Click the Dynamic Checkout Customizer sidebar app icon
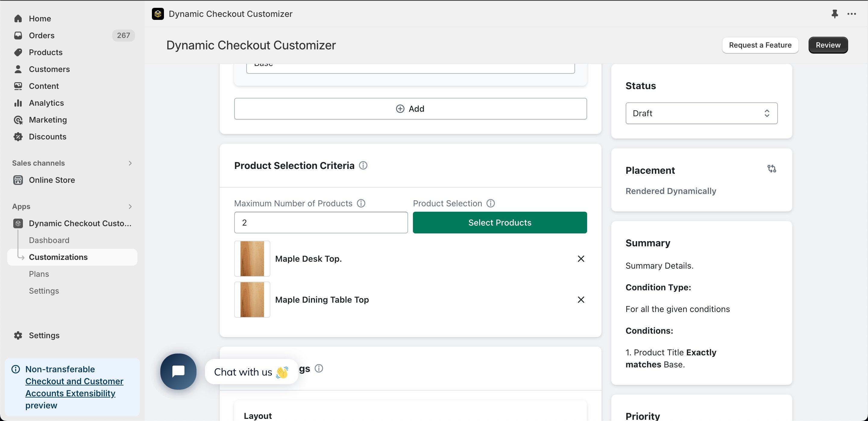This screenshot has width=868, height=421. click(x=18, y=223)
